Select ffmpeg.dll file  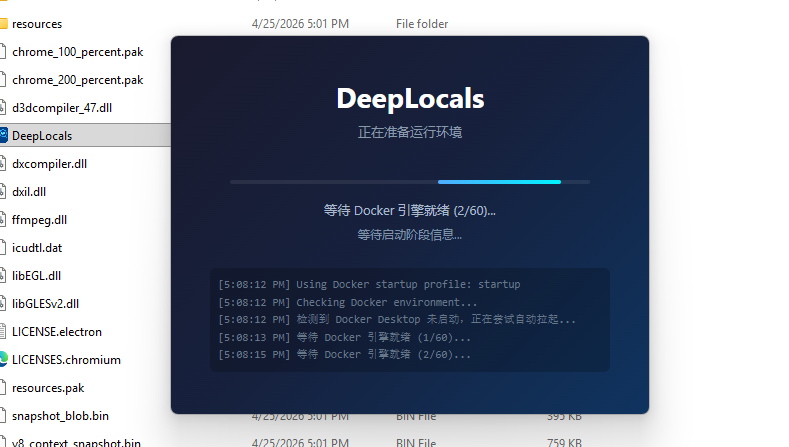39,220
